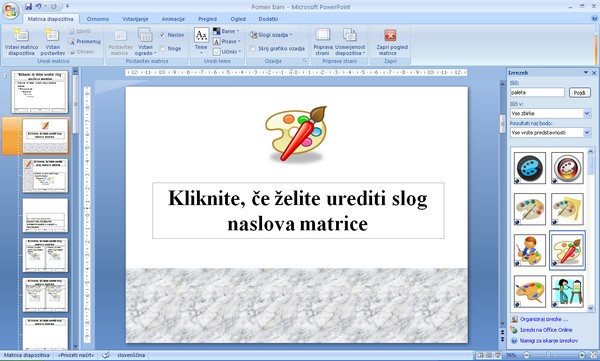
Task: Insert the palette with red brush clip art
Action: coord(567,250)
